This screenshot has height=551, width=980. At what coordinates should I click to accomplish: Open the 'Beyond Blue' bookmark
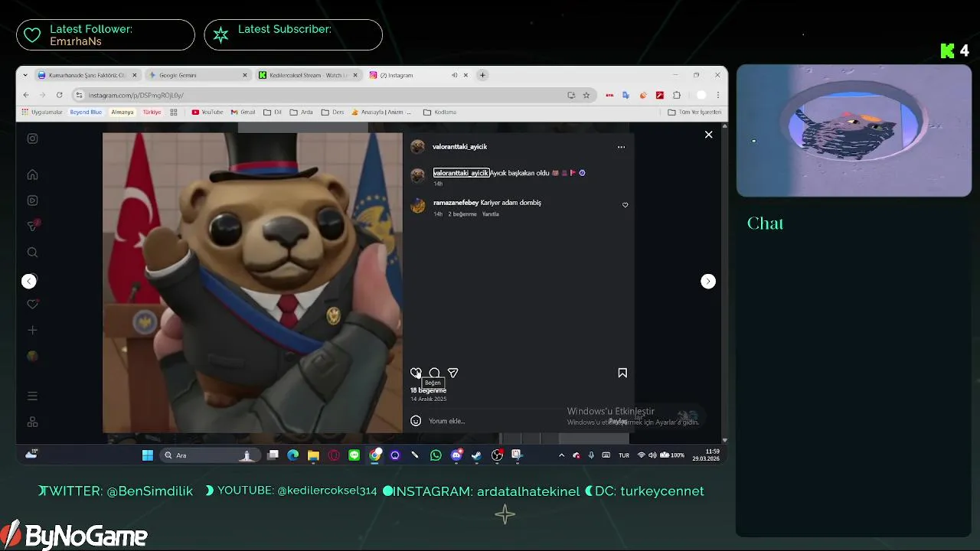tap(86, 112)
